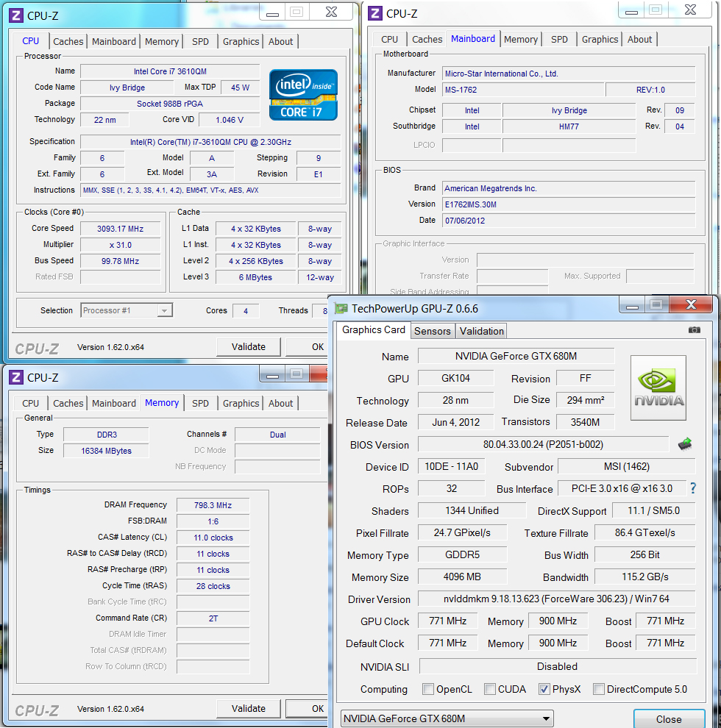The width and height of the screenshot is (721, 728).
Task: Click the Device ID 10DE - 11A0 value
Action: pos(451,466)
